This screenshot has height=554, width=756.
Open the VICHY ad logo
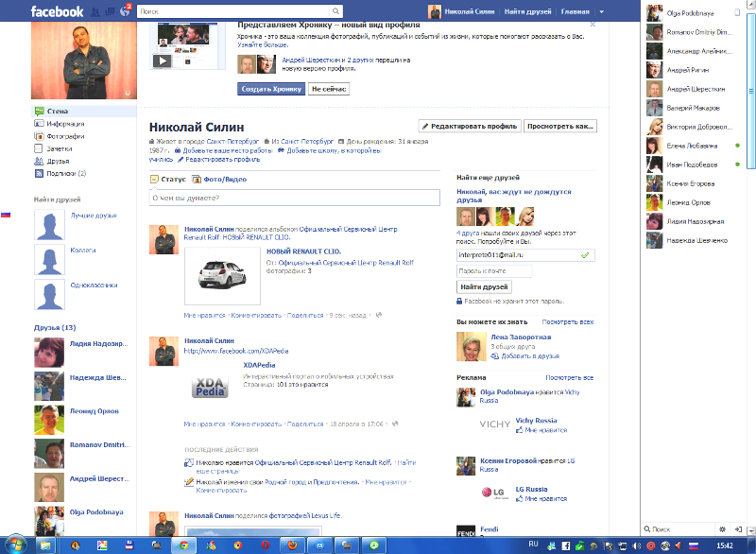pos(494,424)
